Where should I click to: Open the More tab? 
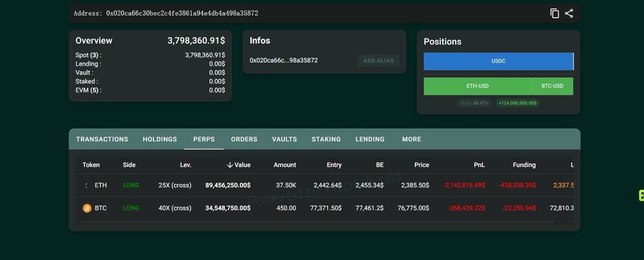[412, 139]
